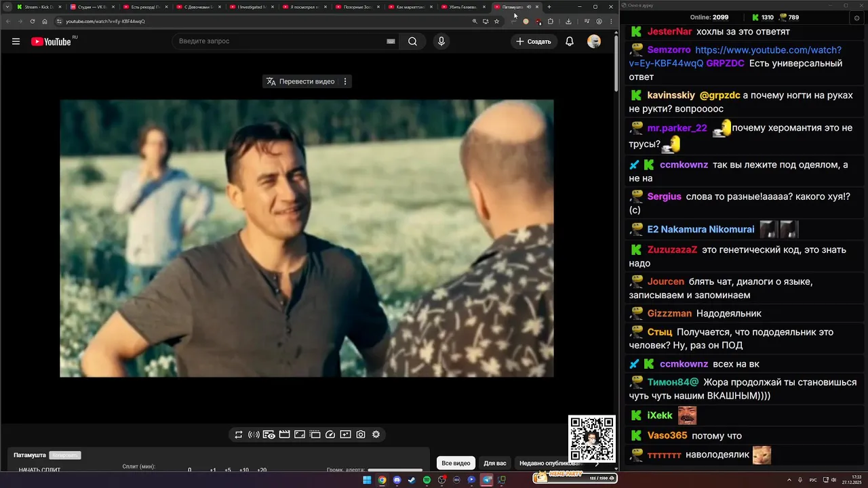Click the 'Создать' create button
This screenshot has height=488, width=868.
coord(534,41)
